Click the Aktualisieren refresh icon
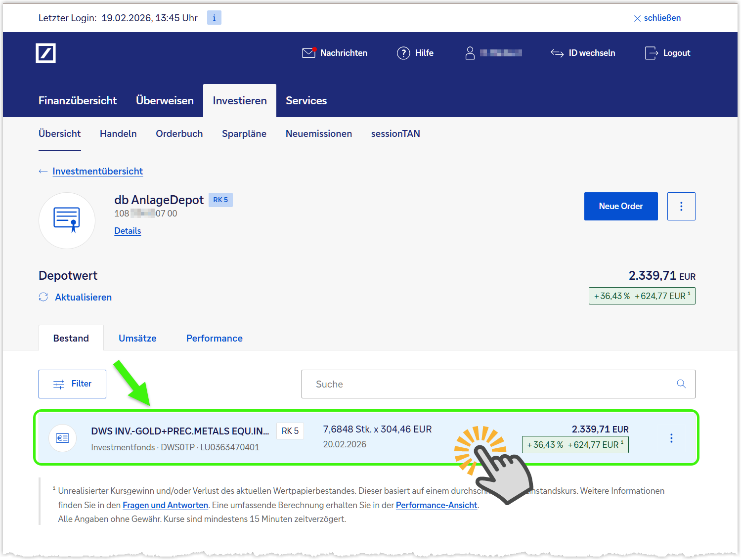Screen dimensions: 741x560 [44, 297]
